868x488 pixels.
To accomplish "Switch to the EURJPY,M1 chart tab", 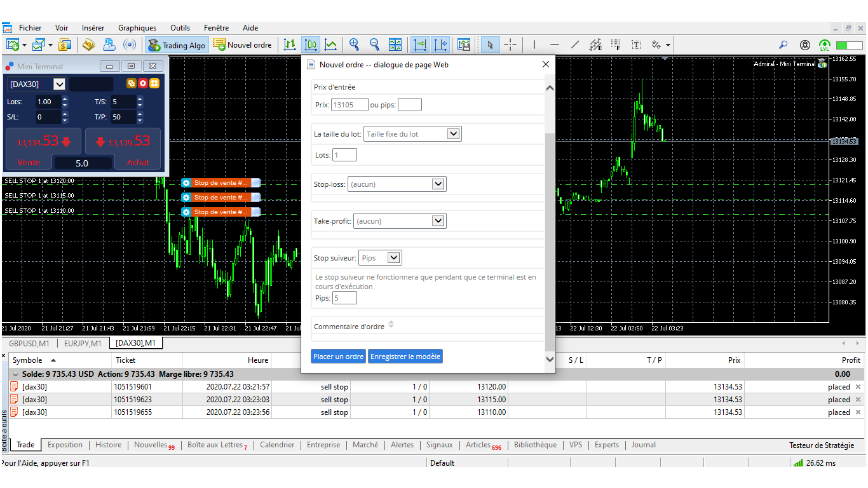I will click(x=83, y=344).
